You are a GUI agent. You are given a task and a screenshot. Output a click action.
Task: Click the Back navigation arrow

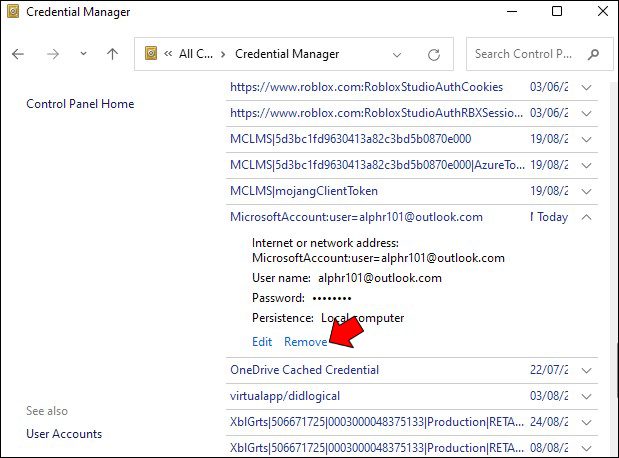pos(18,54)
